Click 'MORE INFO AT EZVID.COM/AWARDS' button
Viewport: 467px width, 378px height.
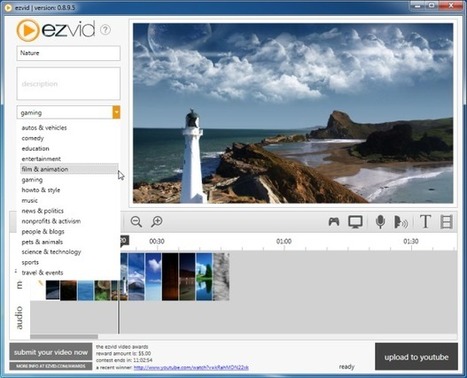[51, 366]
